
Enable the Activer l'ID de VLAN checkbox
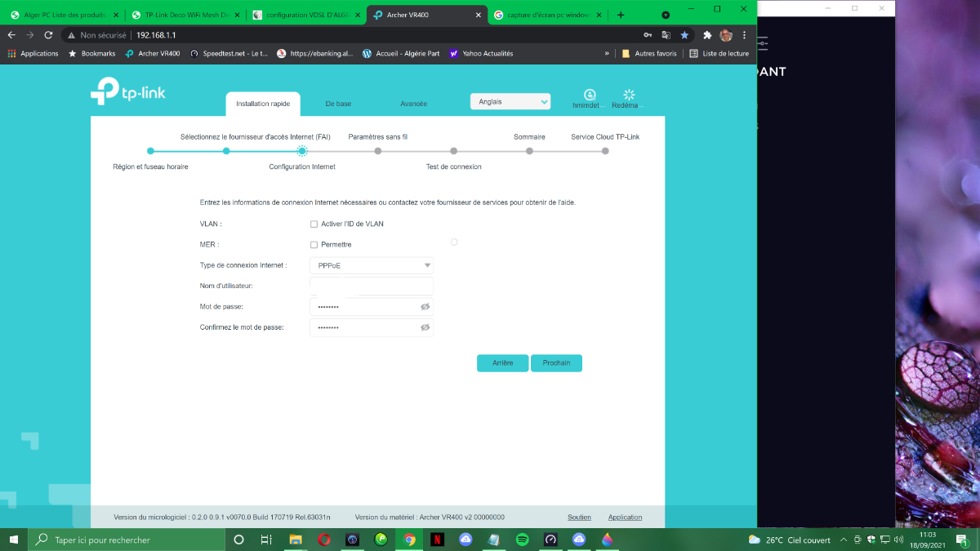point(314,224)
